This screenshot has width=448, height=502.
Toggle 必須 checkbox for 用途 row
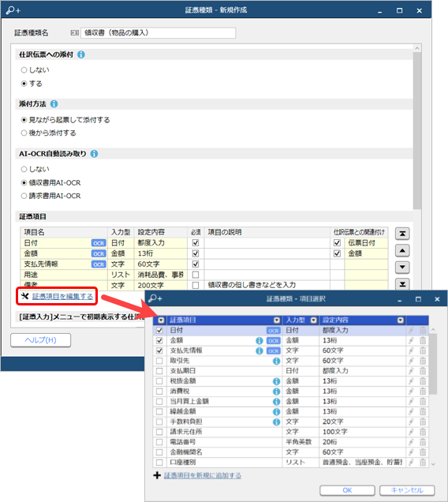point(196,275)
